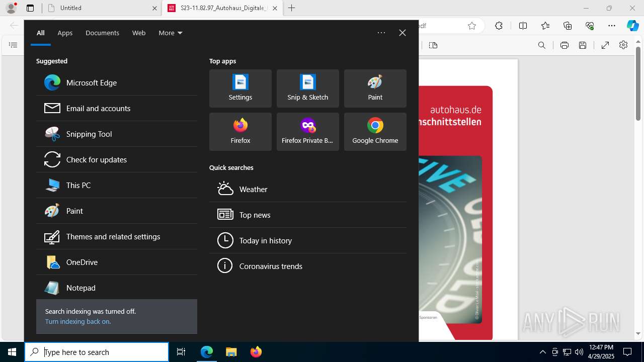
Task: Close the Untitled browser tab
Action: click(x=154, y=8)
